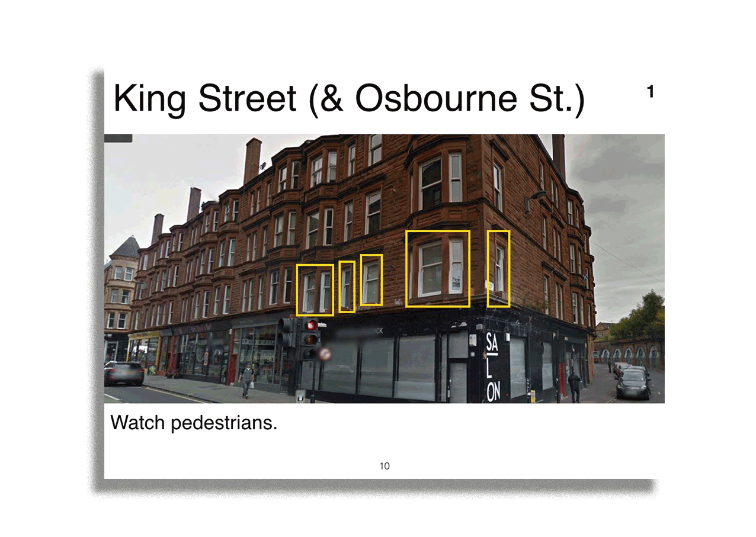Click the pedestrian standing near the right corner
Image resolution: width=756 pixels, height=537 pixels.
(x=574, y=385)
